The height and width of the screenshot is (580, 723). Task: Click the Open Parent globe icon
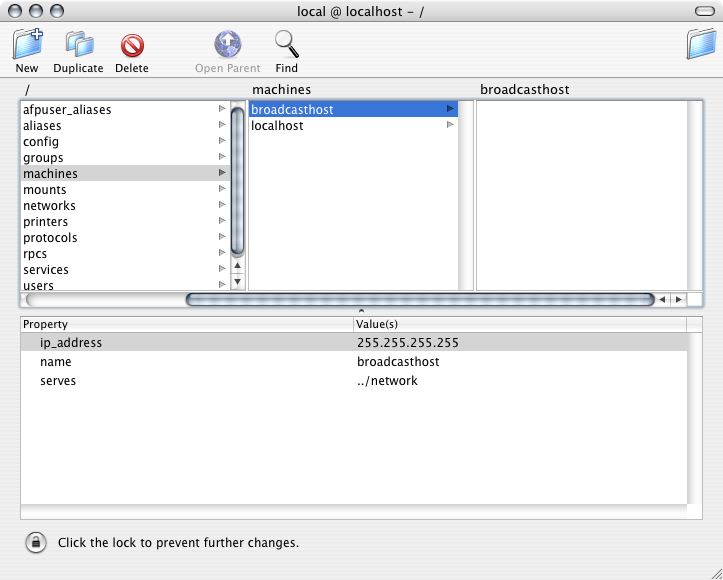click(x=227, y=45)
